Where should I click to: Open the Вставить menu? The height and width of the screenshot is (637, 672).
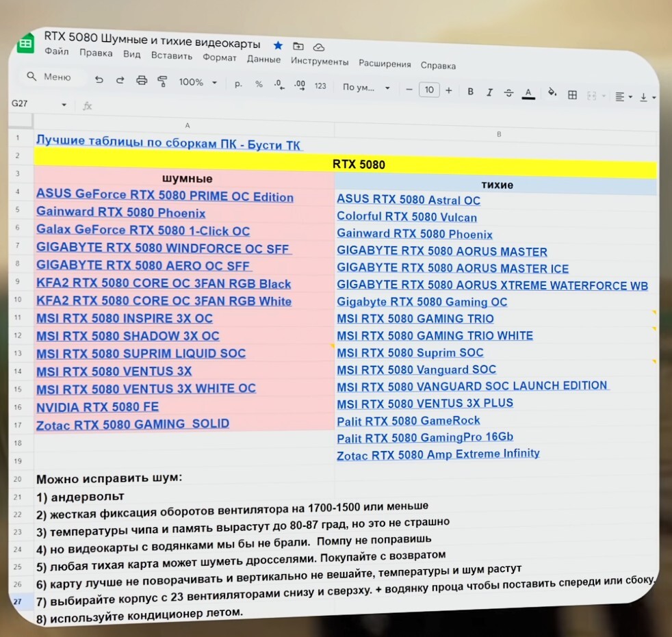[x=172, y=55]
